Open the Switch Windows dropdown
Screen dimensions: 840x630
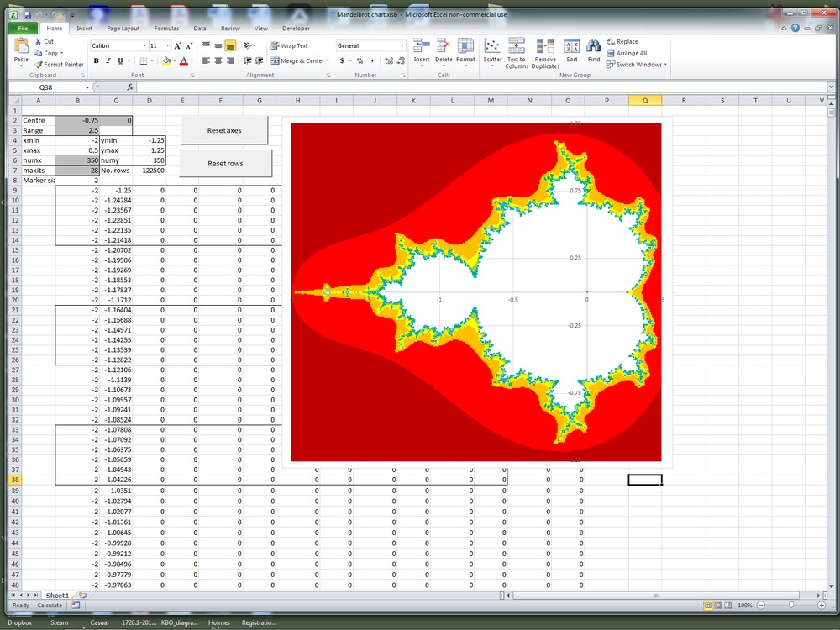click(637, 65)
